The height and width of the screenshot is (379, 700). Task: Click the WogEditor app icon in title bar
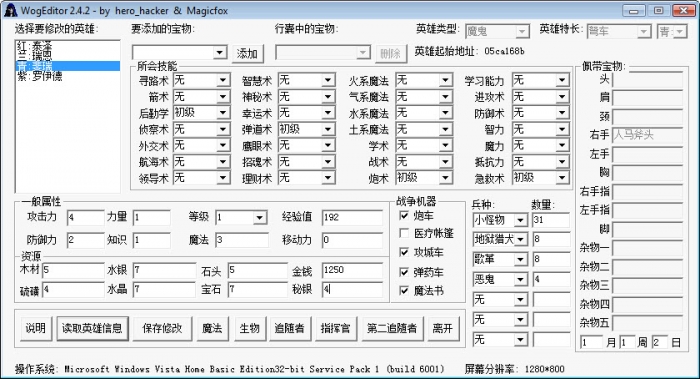click(10, 10)
